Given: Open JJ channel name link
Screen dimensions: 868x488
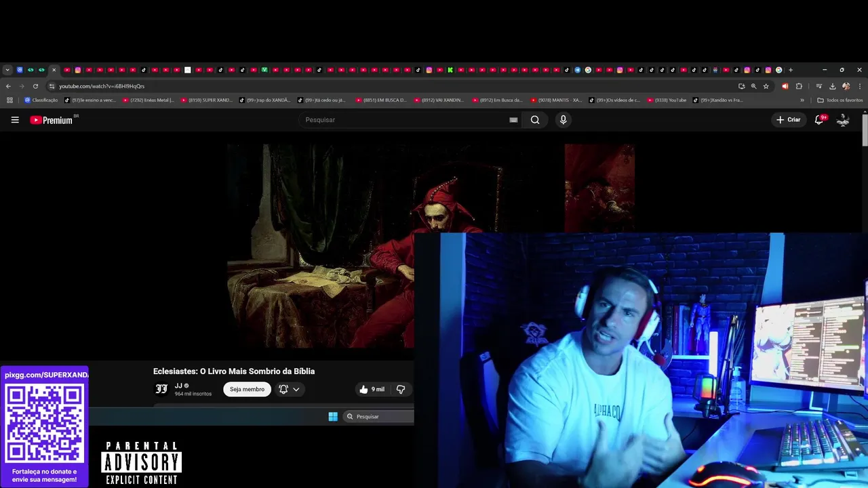Looking at the screenshot, I should (178, 386).
